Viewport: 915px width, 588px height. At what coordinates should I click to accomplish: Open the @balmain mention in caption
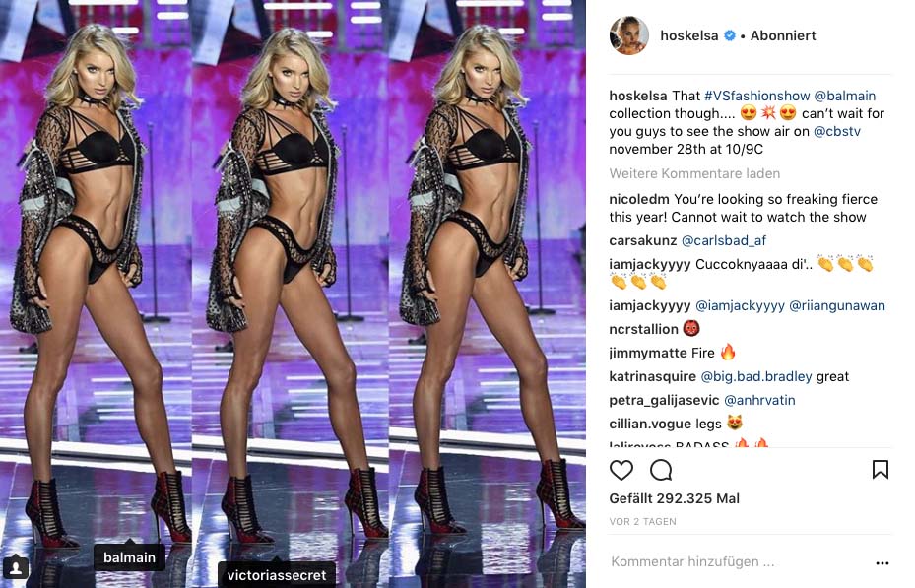click(844, 96)
